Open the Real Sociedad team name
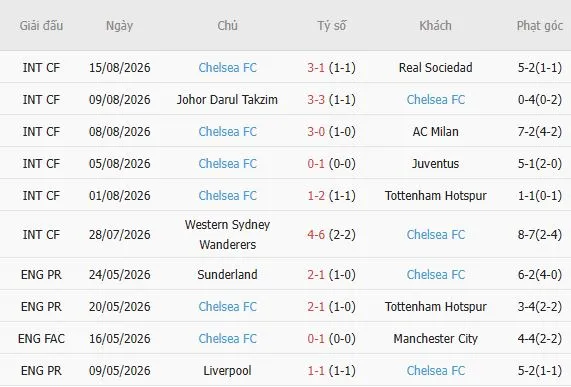 click(x=436, y=67)
